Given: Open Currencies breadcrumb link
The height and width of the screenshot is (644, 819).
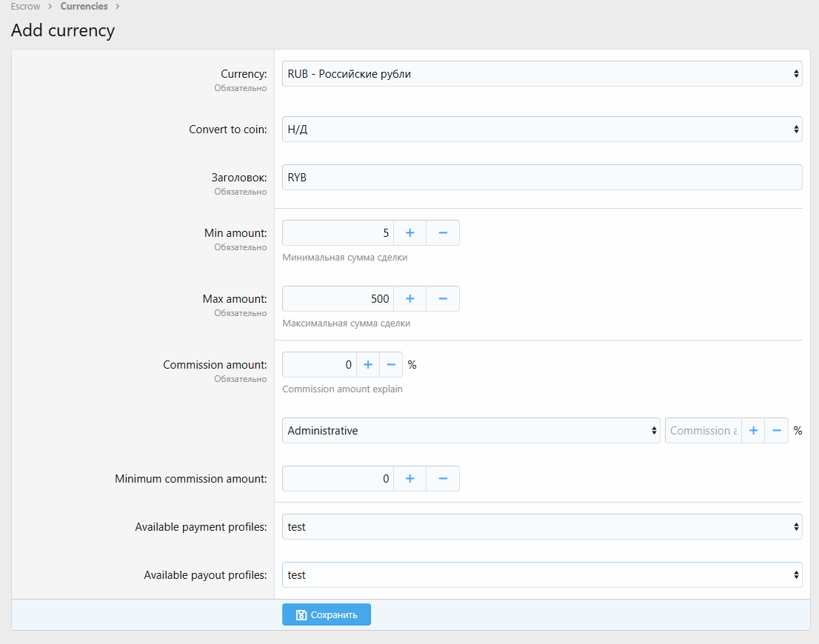Looking at the screenshot, I should coord(84,7).
